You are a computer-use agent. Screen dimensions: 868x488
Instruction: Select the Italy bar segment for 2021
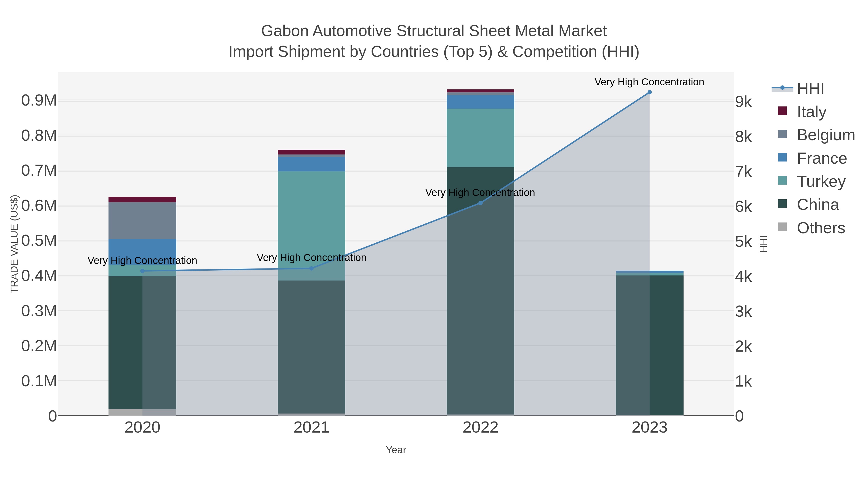point(311,152)
